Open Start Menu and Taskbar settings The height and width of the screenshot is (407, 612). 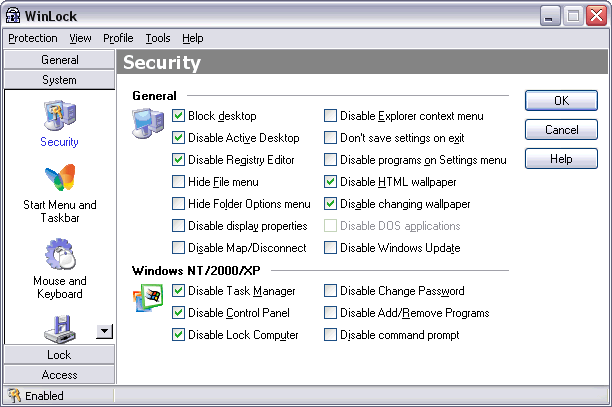click(x=59, y=180)
